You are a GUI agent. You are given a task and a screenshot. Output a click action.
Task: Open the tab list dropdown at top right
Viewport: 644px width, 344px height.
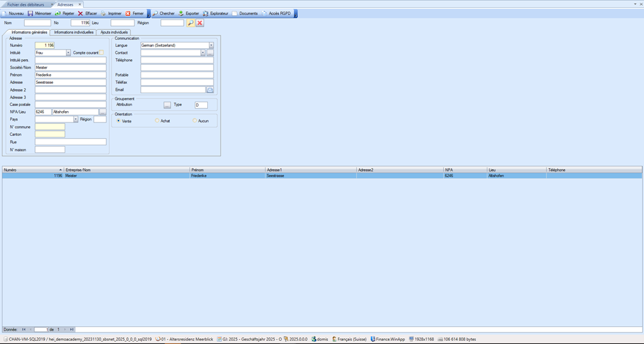635,4
